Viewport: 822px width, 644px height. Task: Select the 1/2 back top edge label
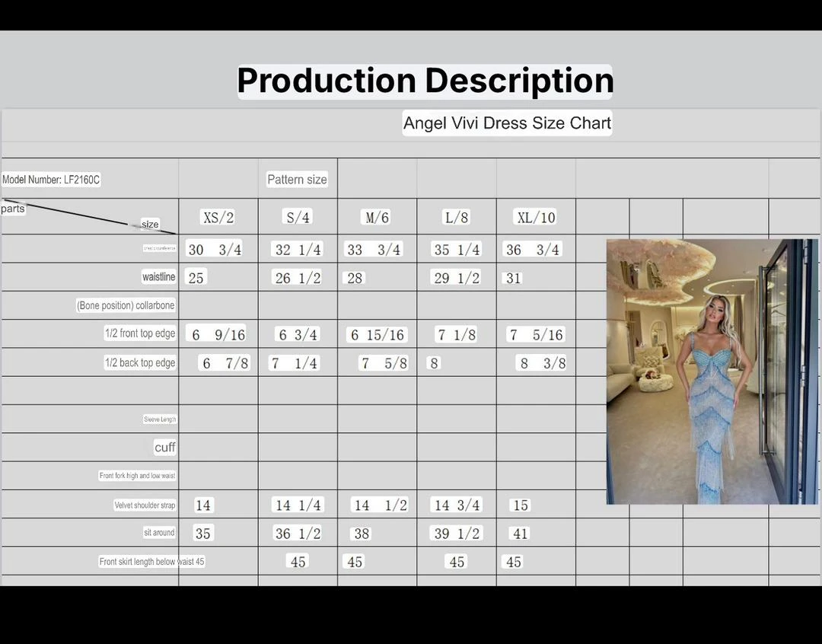[x=140, y=363]
